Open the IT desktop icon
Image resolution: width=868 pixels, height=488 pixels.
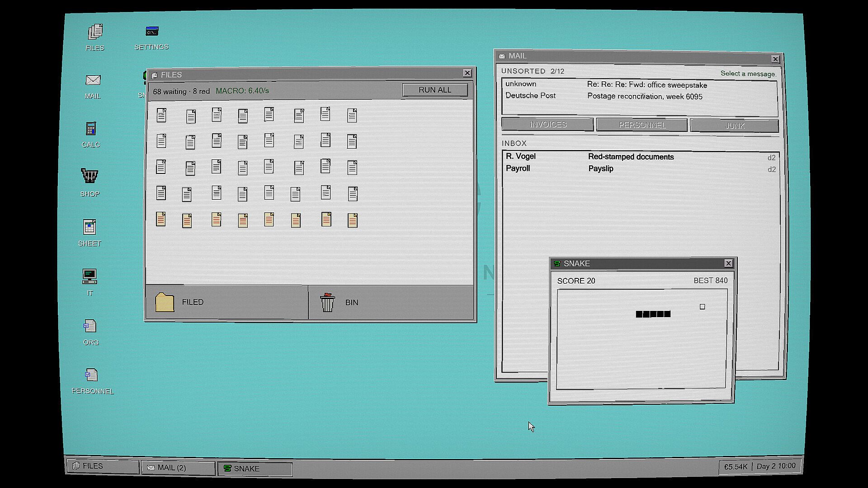pos(90,282)
